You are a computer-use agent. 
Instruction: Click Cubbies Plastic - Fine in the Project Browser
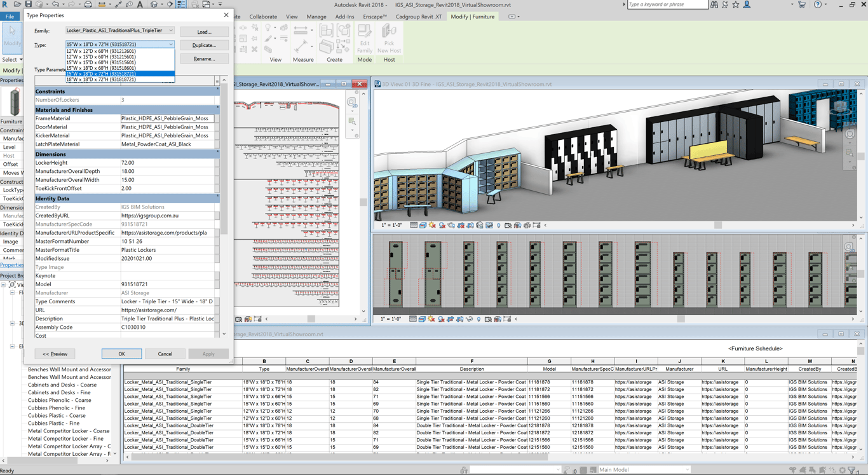pos(54,423)
